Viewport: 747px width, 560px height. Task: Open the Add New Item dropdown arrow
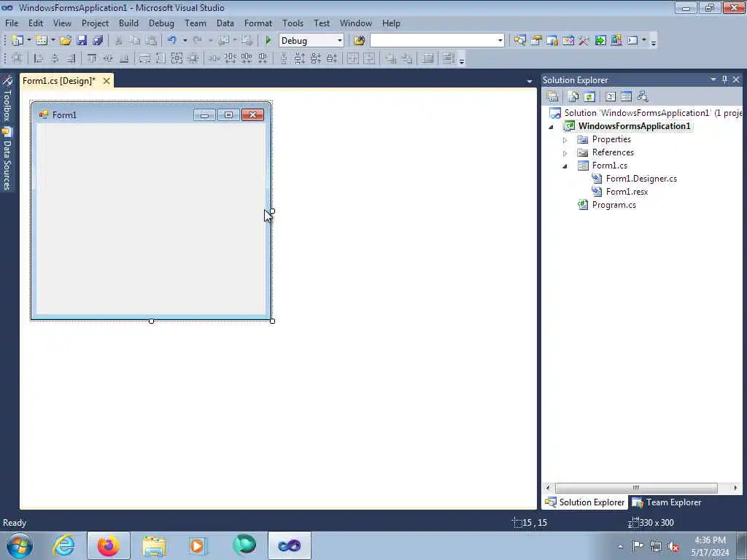(53, 41)
